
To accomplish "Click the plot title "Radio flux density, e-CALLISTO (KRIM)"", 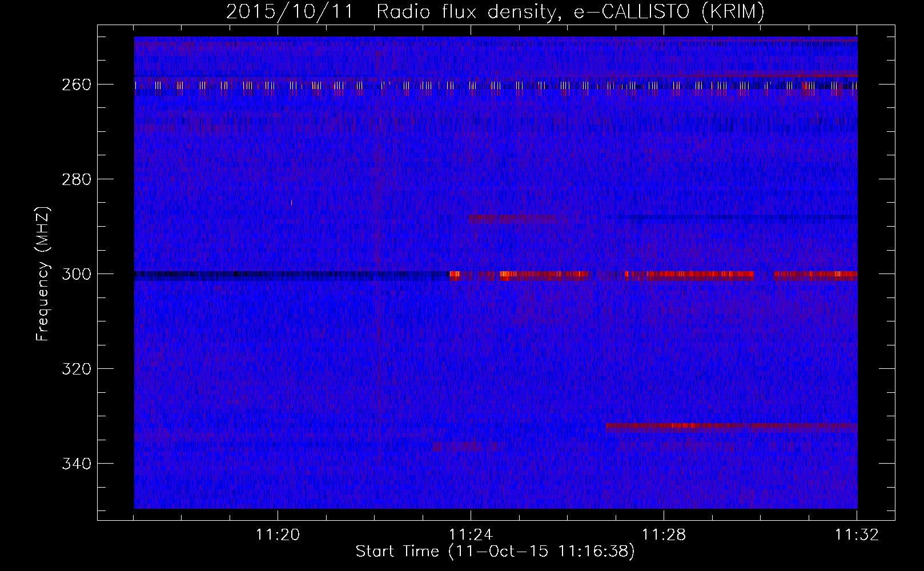I will coord(570,12).
